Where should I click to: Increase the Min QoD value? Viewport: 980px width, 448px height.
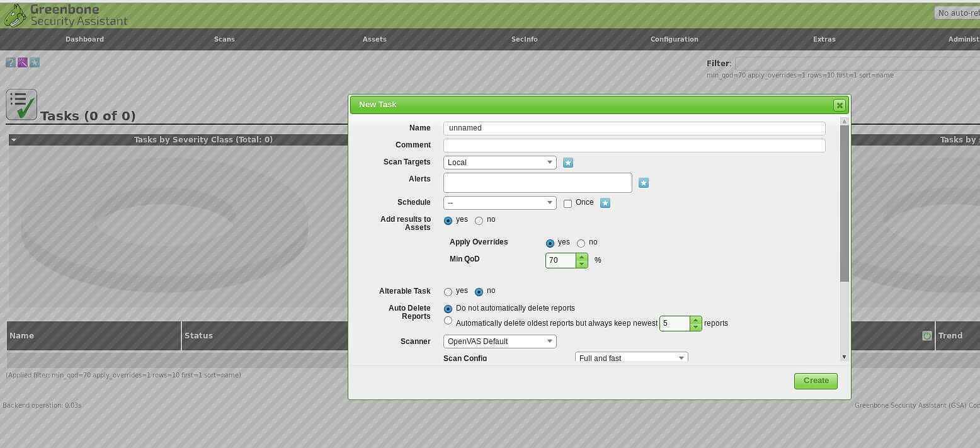(581, 256)
